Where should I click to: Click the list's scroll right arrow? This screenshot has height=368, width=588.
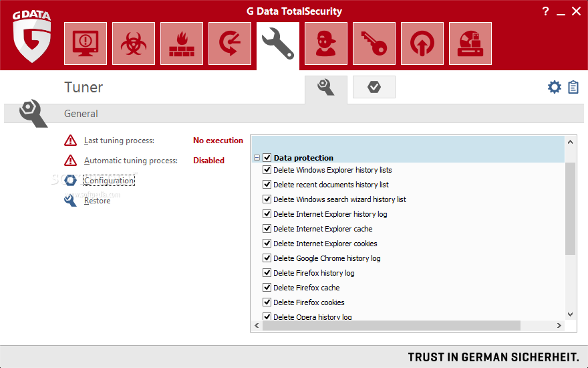(x=559, y=326)
